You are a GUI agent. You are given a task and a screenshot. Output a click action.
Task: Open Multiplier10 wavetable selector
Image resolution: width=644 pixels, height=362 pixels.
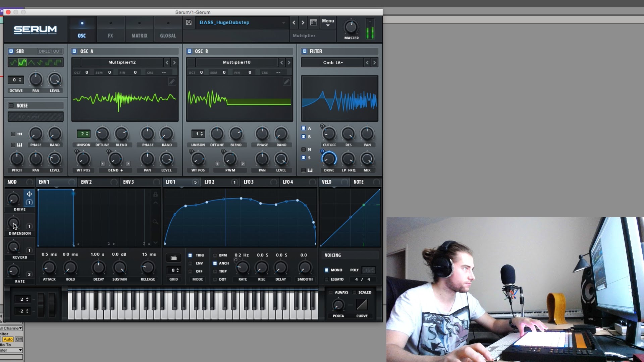coord(237,62)
